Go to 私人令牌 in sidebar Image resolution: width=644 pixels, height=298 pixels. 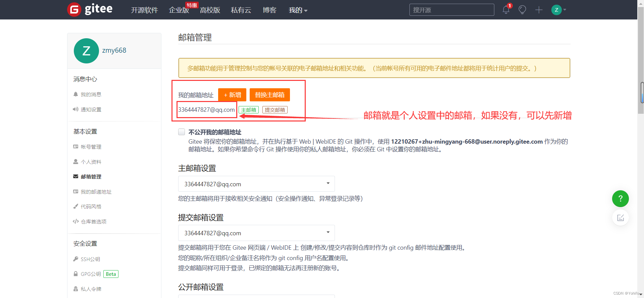(91, 289)
